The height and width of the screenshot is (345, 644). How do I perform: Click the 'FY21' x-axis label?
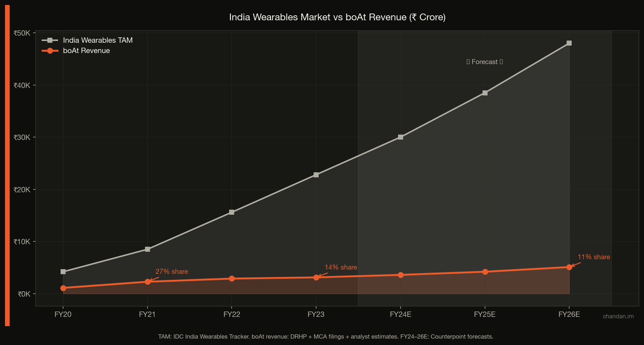(x=148, y=314)
